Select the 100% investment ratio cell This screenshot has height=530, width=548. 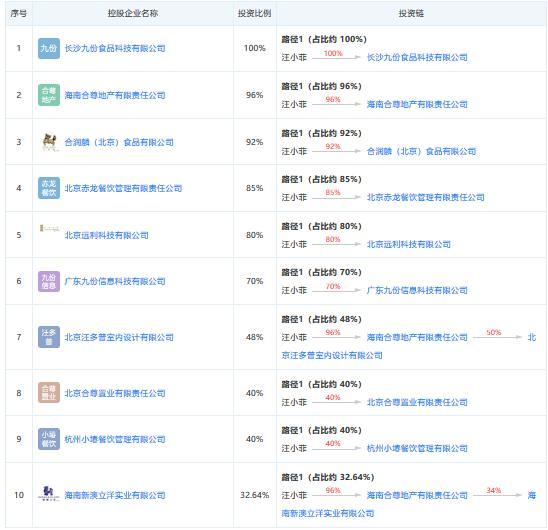(x=254, y=48)
